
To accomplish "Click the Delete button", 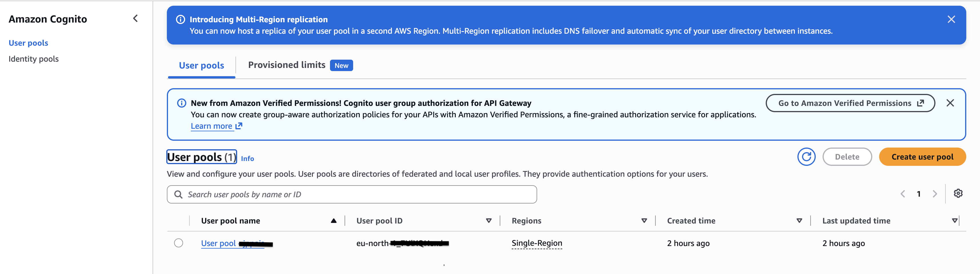I will tap(847, 157).
